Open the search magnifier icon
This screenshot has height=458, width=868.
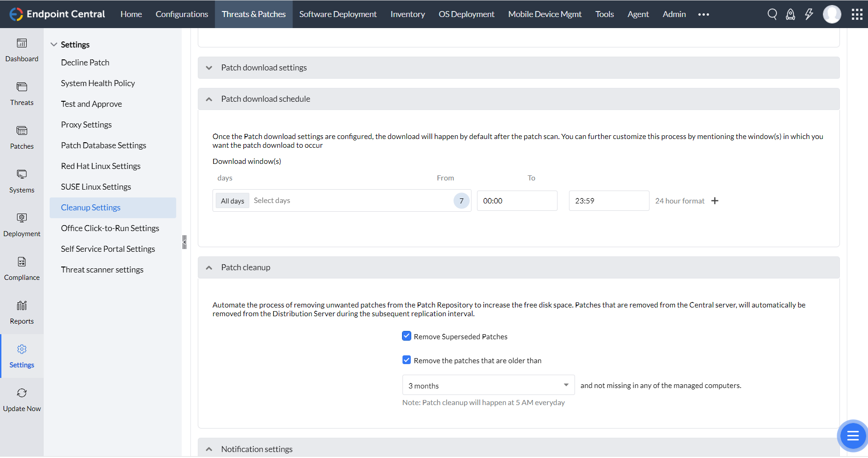pos(772,14)
